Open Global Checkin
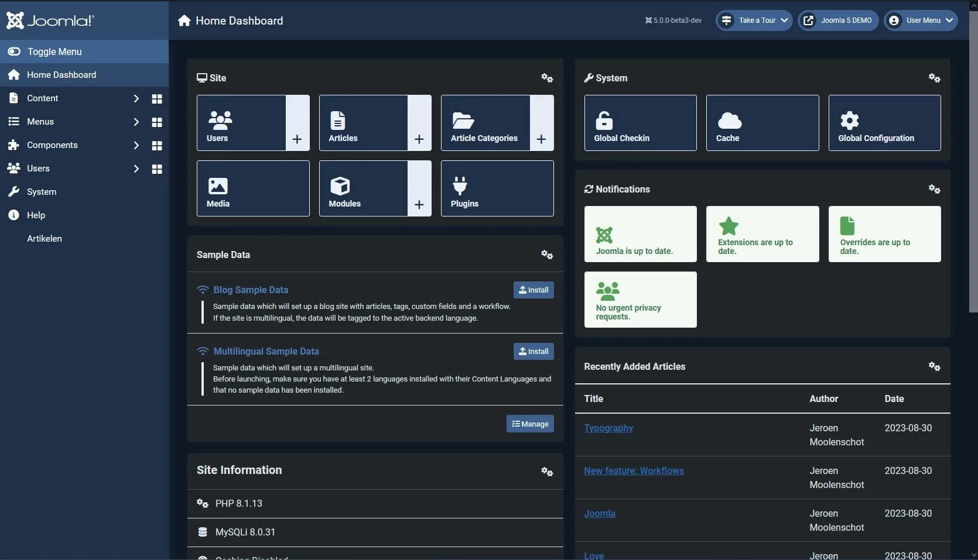The height and width of the screenshot is (560, 978). point(640,122)
